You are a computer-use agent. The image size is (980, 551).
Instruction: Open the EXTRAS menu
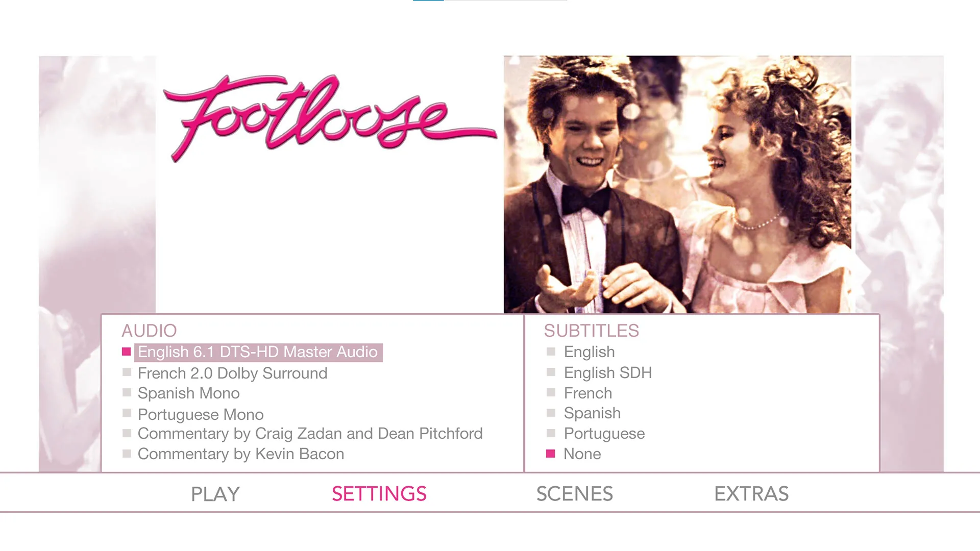[751, 494]
